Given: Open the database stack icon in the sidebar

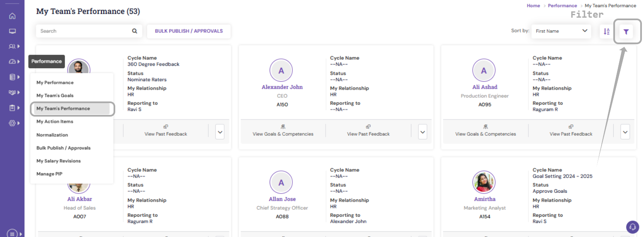Looking at the screenshot, I should pos(12,77).
